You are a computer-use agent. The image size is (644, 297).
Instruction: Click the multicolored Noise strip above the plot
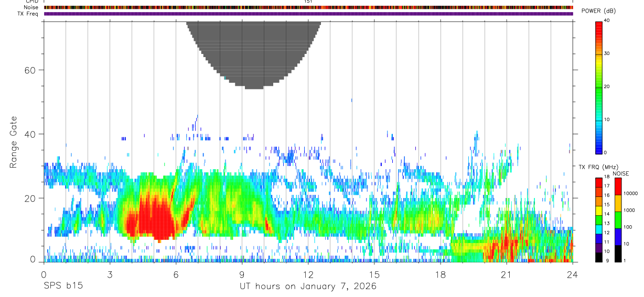[x=308, y=7]
